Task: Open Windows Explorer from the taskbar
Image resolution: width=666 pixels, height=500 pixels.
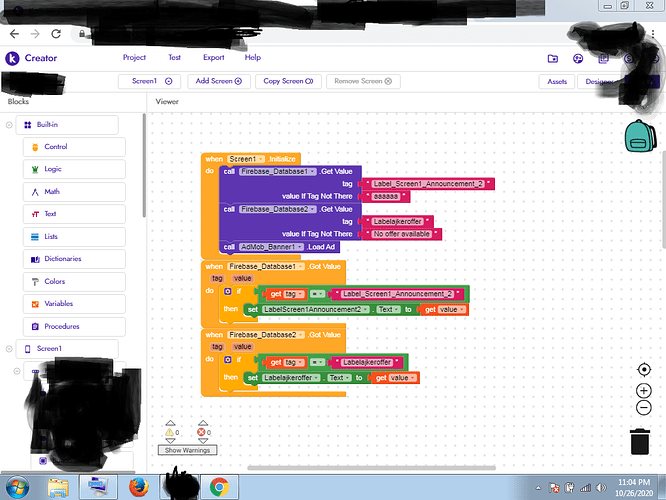Action: click(58, 487)
